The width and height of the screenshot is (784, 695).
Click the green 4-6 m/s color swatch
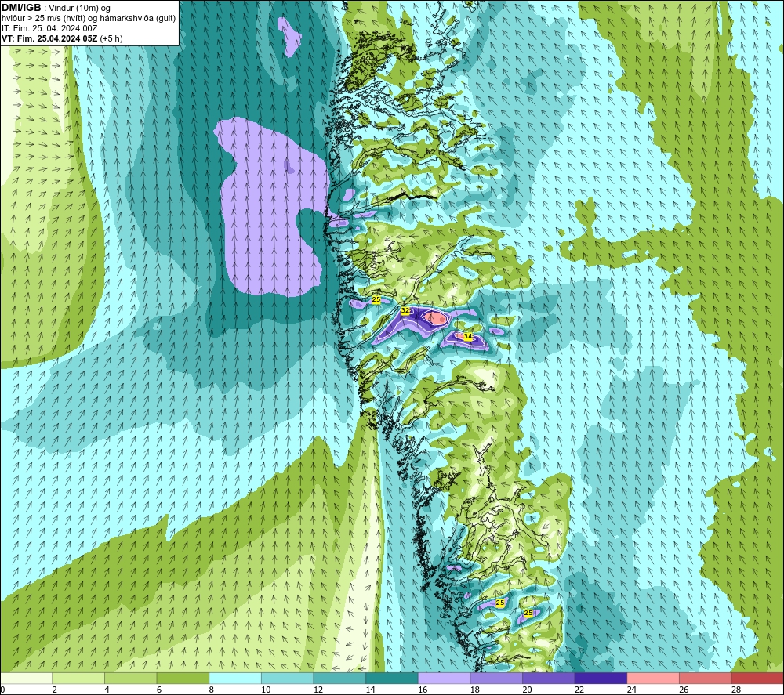(130, 678)
